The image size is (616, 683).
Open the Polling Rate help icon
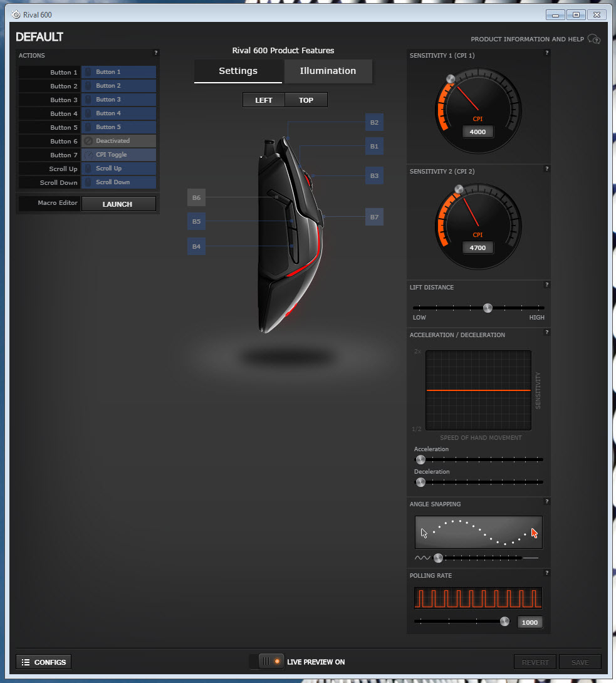546,573
